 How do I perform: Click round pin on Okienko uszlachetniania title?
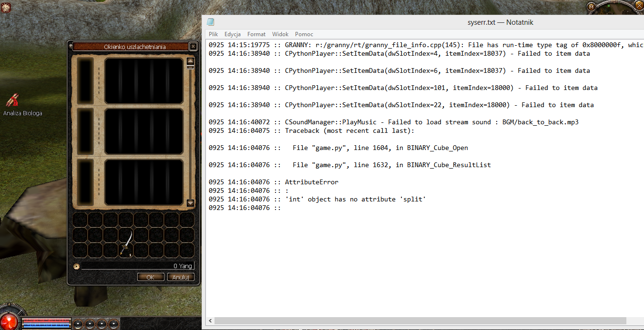tap(71, 46)
